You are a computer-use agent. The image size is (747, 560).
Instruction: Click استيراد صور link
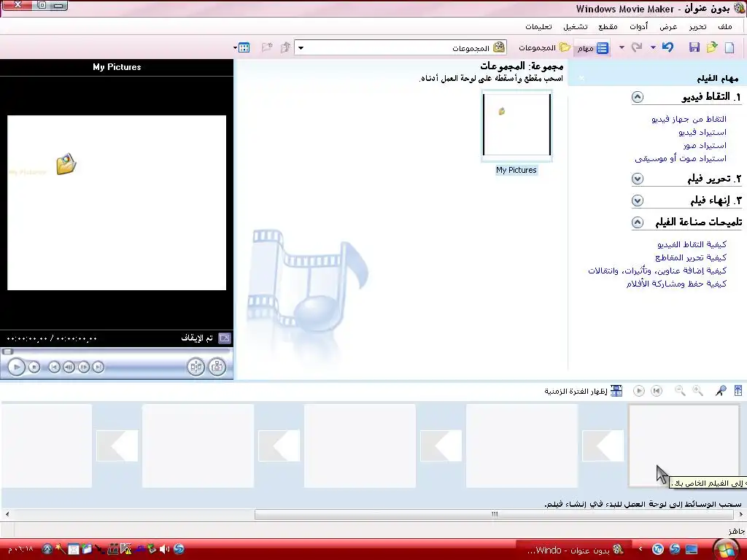pyautogui.click(x=705, y=145)
